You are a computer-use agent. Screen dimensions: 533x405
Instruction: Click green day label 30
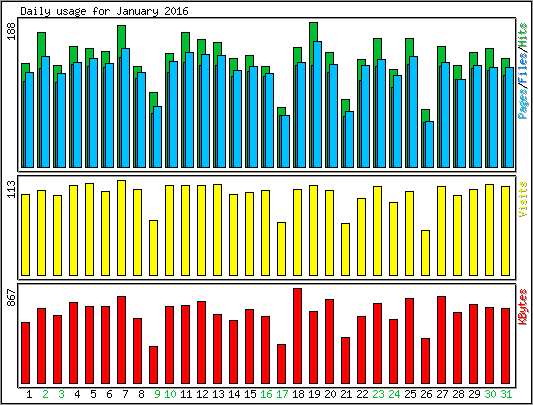490,394
